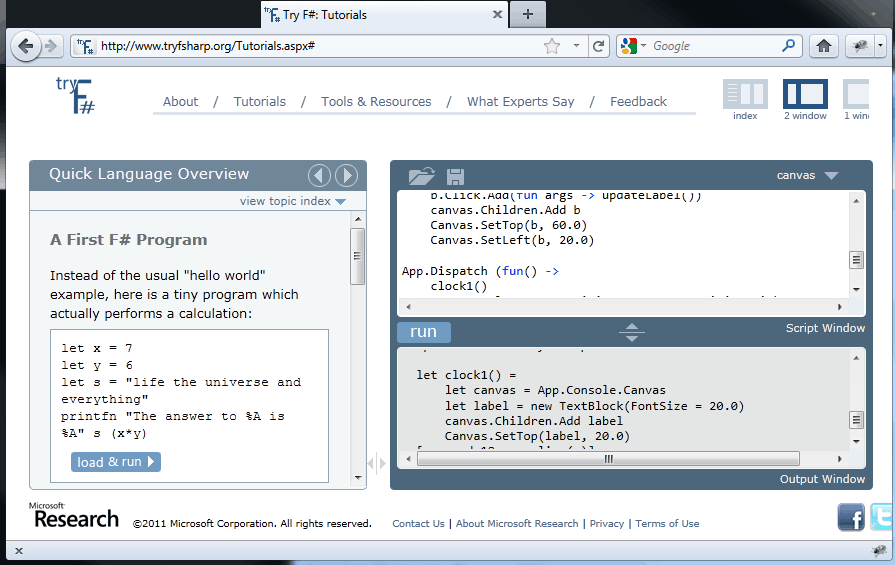The image size is (895, 565).
Task: Switch to 1 window layout
Action: pos(856,100)
